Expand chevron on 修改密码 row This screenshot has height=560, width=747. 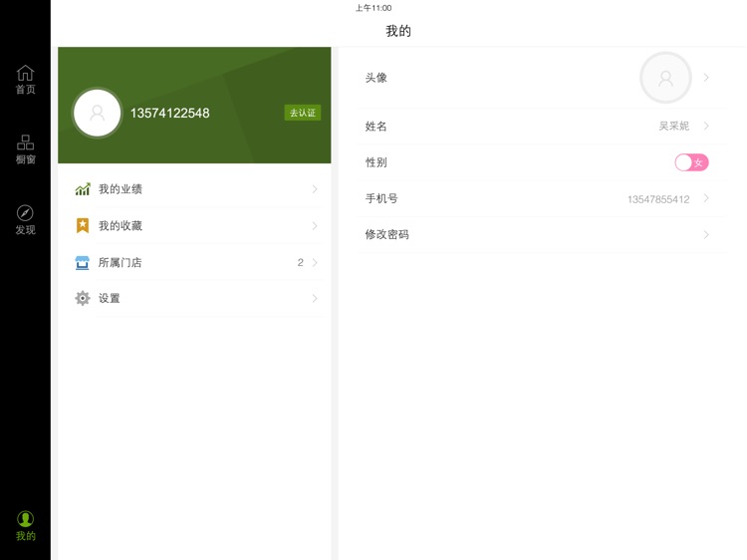point(706,234)
